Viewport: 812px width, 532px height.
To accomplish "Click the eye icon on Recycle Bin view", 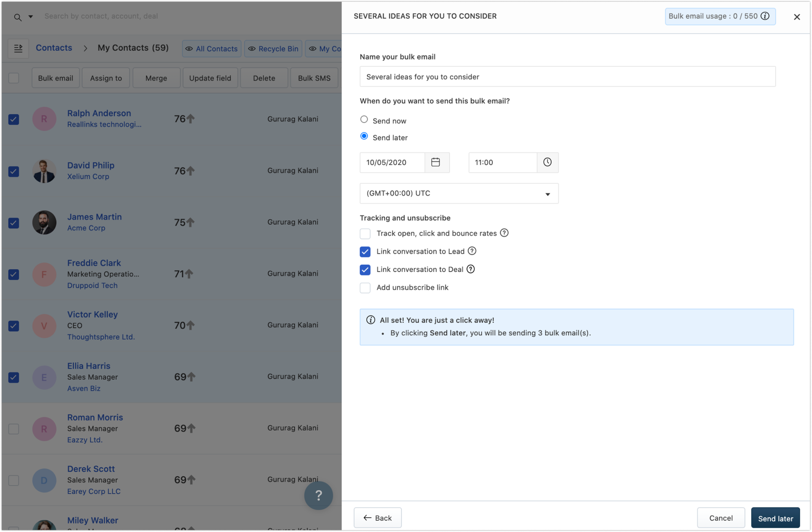I will point(252,49).
